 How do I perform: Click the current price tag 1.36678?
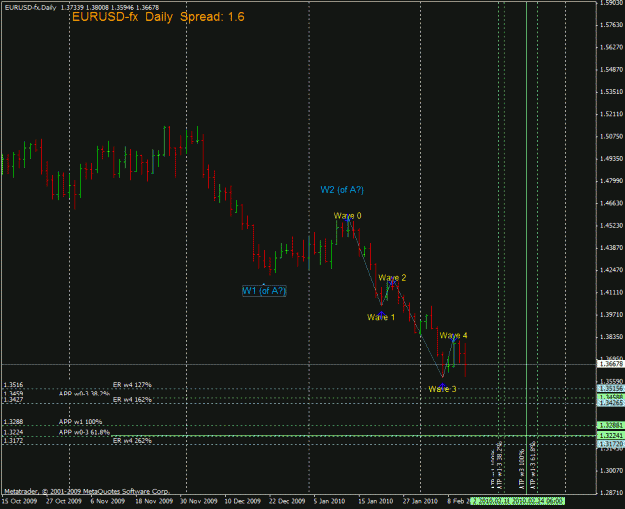pyautogui.click(x=611, y=364)
